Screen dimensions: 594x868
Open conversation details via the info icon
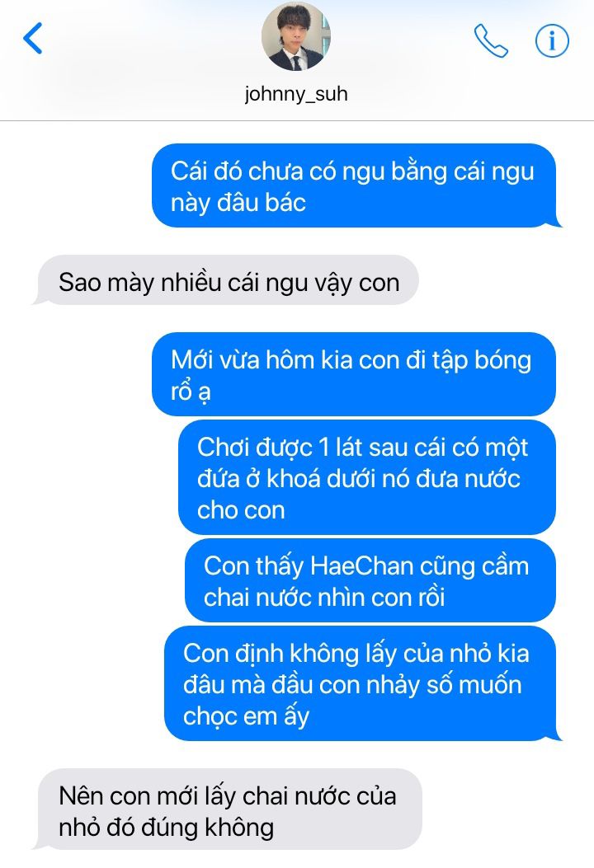[x=552, y=40]
